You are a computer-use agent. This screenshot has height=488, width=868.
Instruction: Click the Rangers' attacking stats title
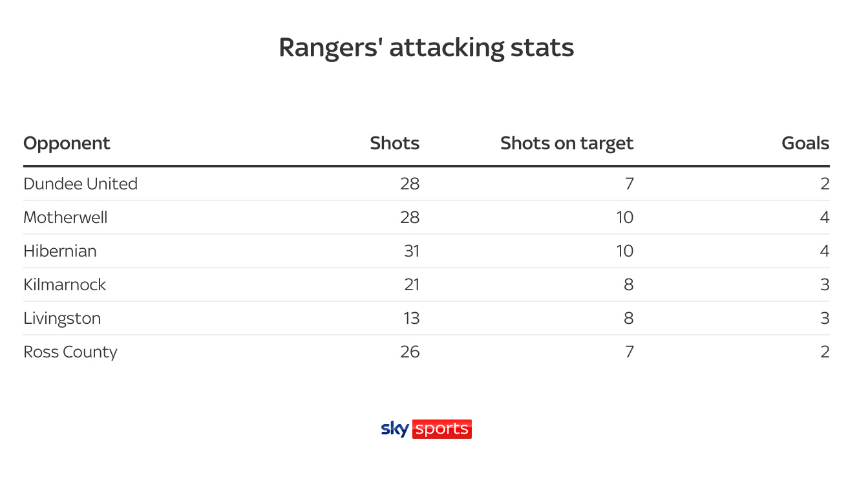pos(427,48)
